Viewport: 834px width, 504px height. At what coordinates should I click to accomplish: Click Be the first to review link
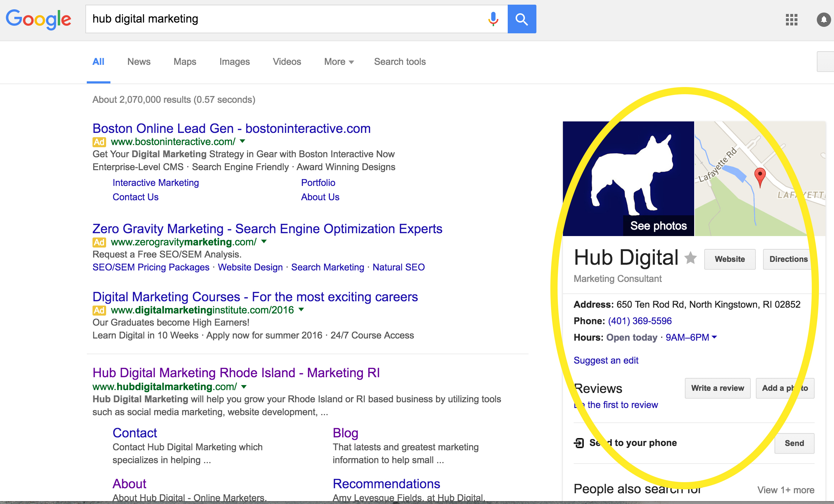(x=616, y=405)
